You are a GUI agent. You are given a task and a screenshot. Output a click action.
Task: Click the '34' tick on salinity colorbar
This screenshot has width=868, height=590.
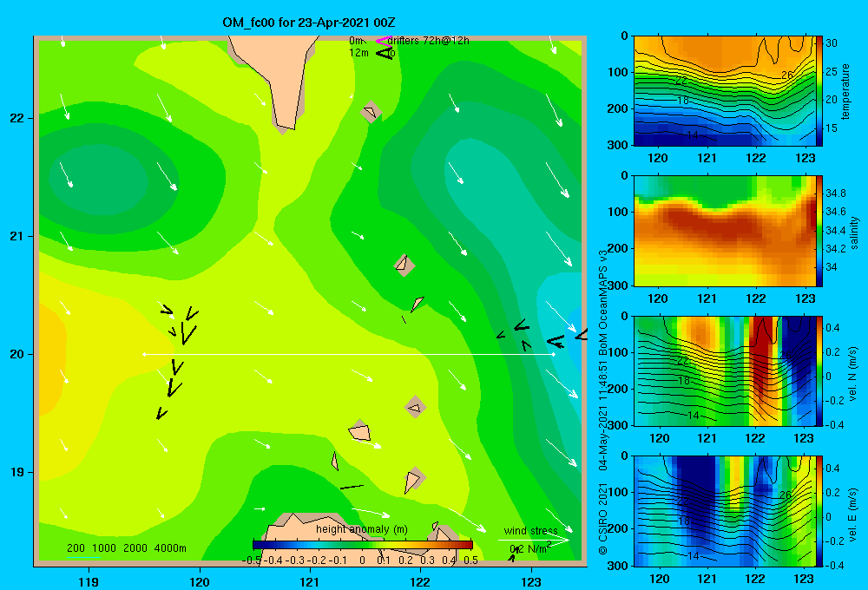832,267
